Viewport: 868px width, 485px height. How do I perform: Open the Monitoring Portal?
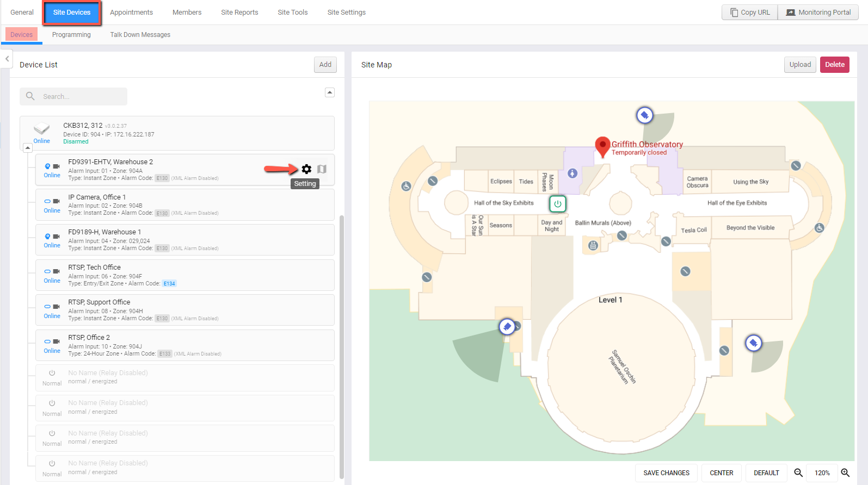pos(818,12)
